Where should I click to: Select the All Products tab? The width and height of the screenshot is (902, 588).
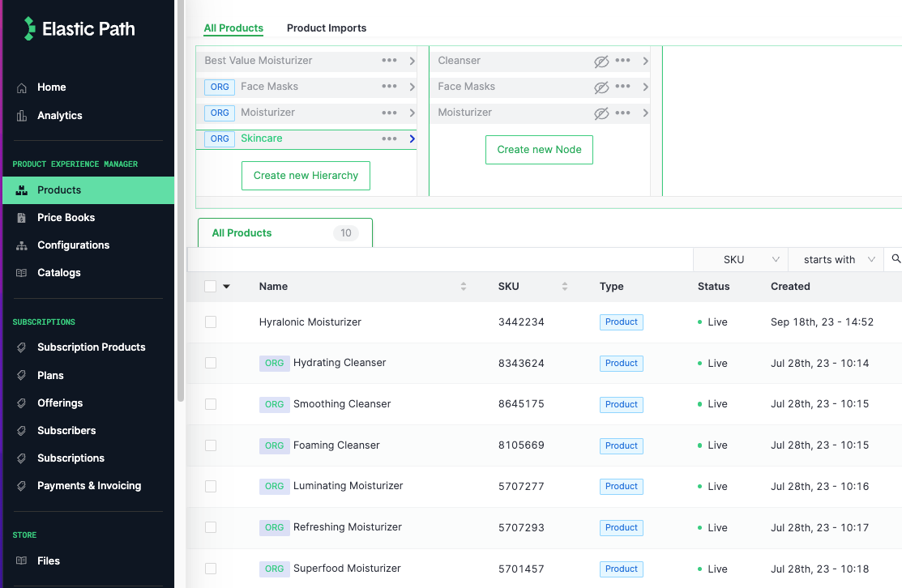click(233, 28)
